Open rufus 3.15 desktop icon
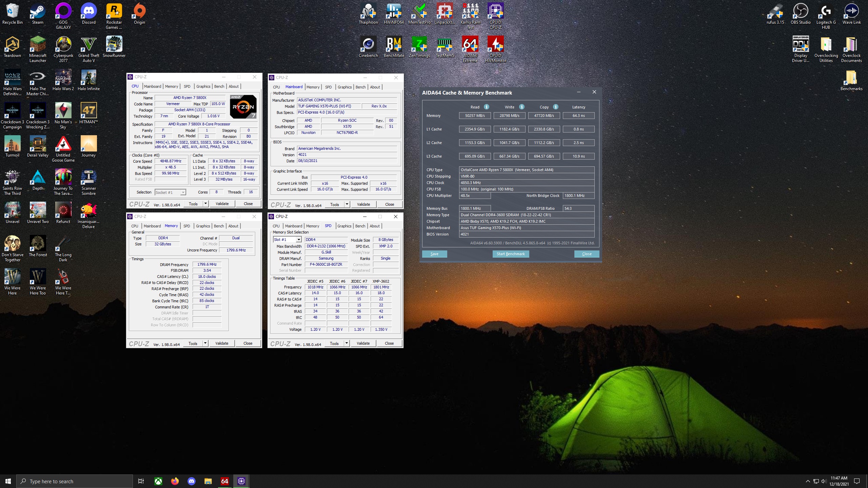The height and width of the screenshot is (488, 868). point(775,14)
